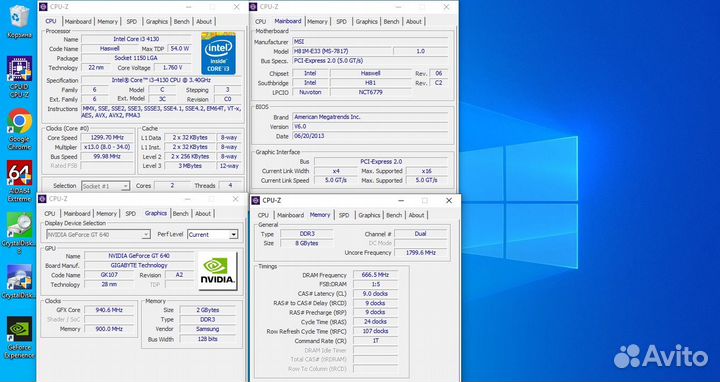Minimize the Memory CPU-Z window
The width and height of the screenshot is (720, 382).
tap(401, 201)
